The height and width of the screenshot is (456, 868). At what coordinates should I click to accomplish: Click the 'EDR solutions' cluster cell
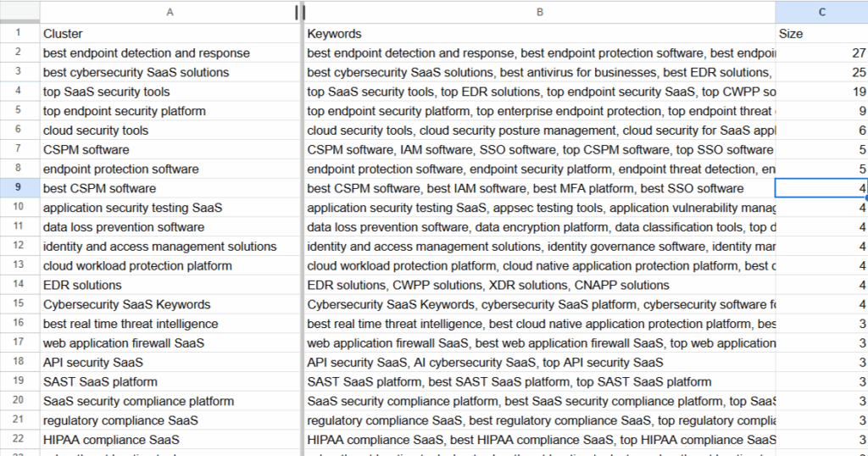(x=170, y=285)
